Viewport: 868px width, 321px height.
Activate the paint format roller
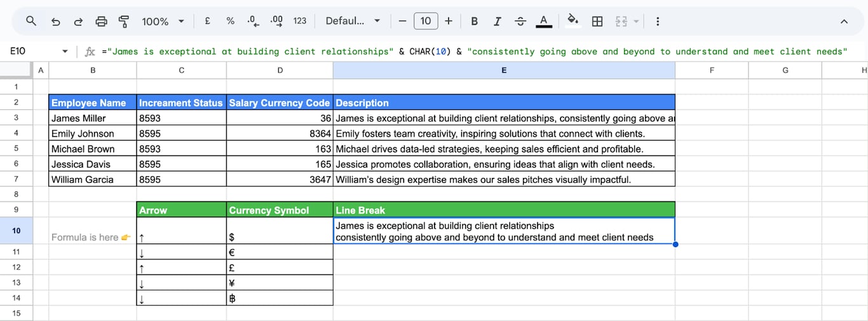point(124,21)
